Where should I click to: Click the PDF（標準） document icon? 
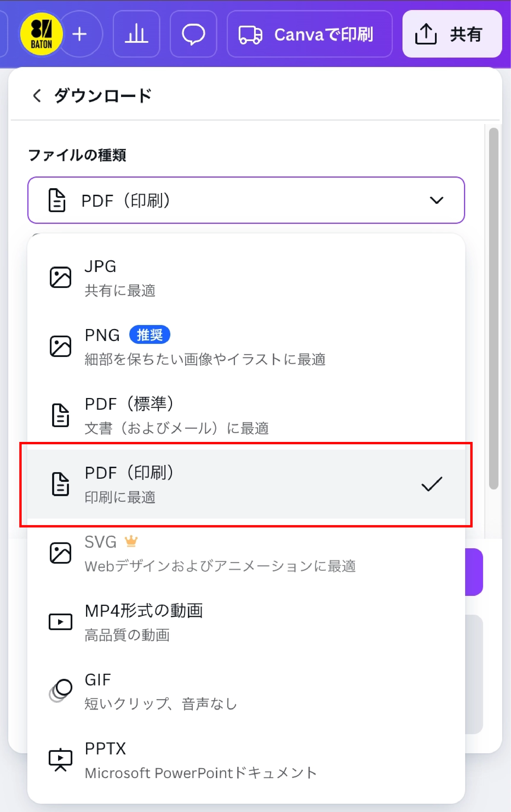(61, 415)
